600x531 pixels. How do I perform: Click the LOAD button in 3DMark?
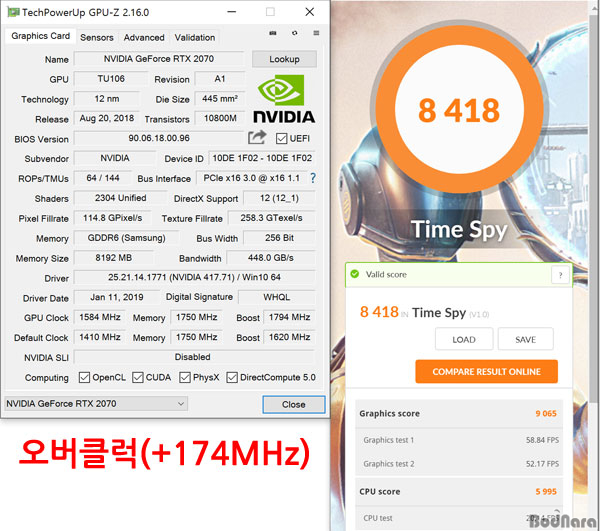pyautogui.click(x=464, y=339)
